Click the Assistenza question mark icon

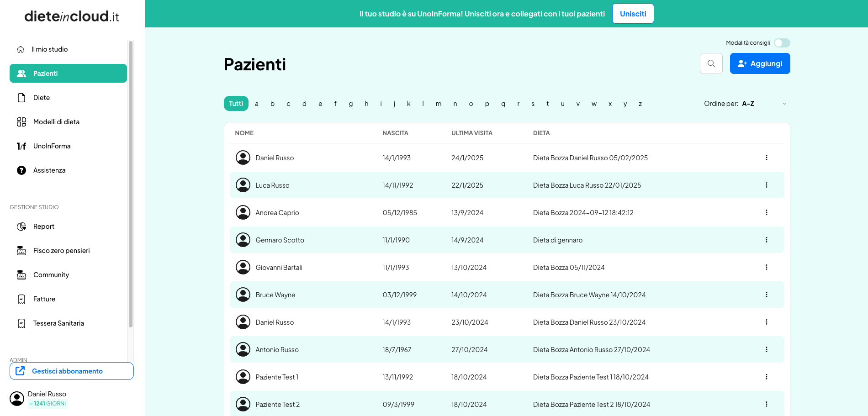(x=21, y=170)
